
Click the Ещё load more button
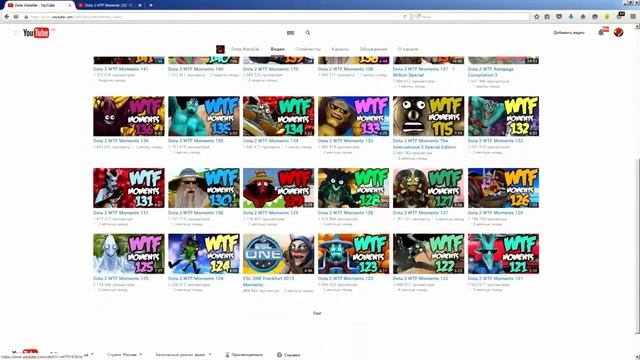click(317, 313)
